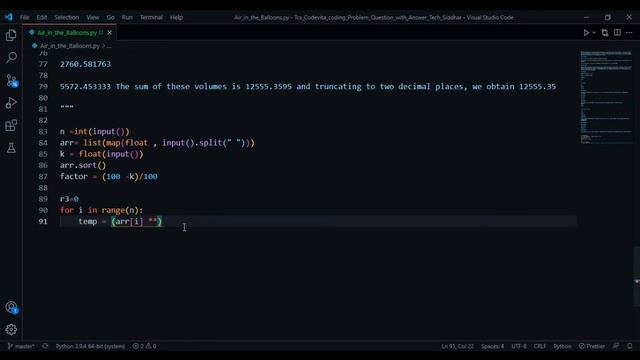The height and width of the screenshot is (360, 640).
Task: Open the Accounts menu icon
Action: (x=11, y=307)
